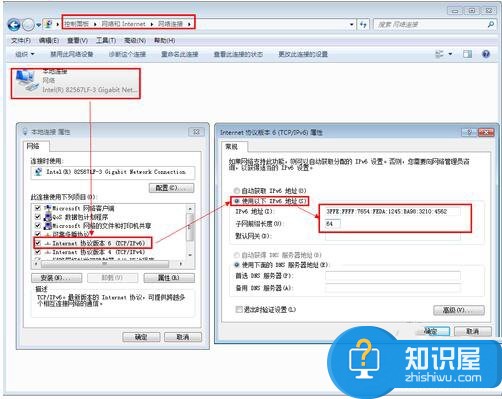Click the TCP/IPv4 protocol item icon
Image resolution: width=502 pixels, height=399 pixels.
(x=48, y=252)
